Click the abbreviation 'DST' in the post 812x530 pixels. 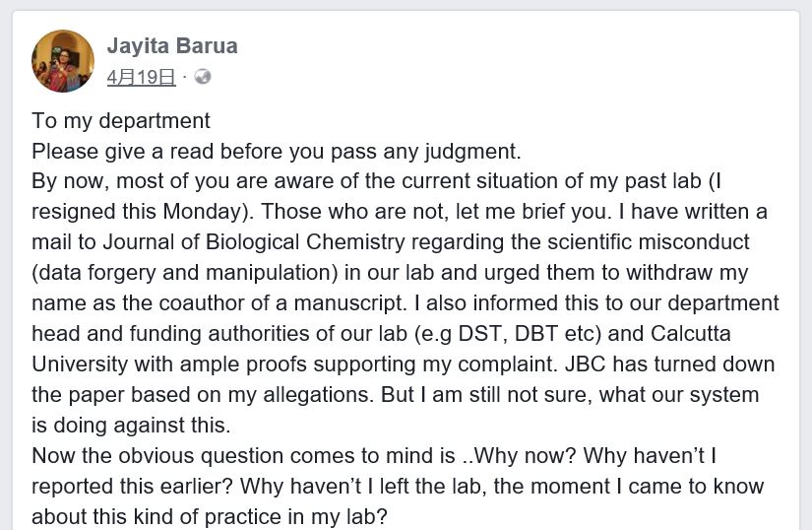click(479, 334)
